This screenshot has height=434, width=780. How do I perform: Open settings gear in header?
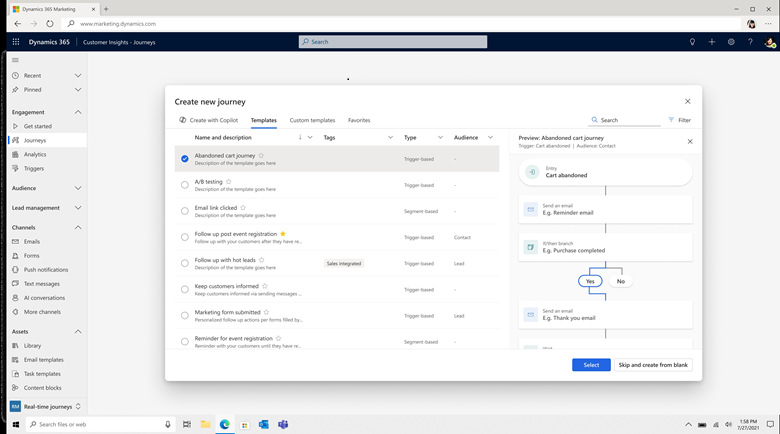pos(731,42)
